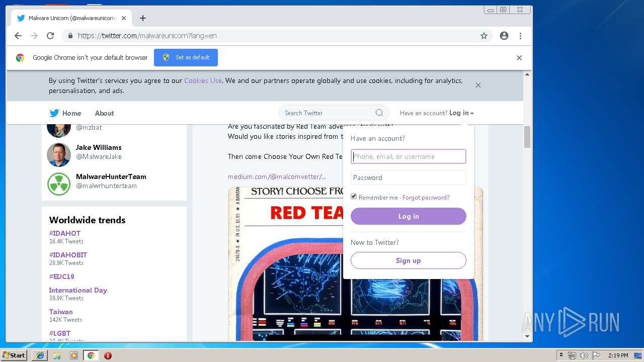The height and width of the screenshot is (362, 644).
Task: Expand the Log in dropdown caret
Action: 472,114
